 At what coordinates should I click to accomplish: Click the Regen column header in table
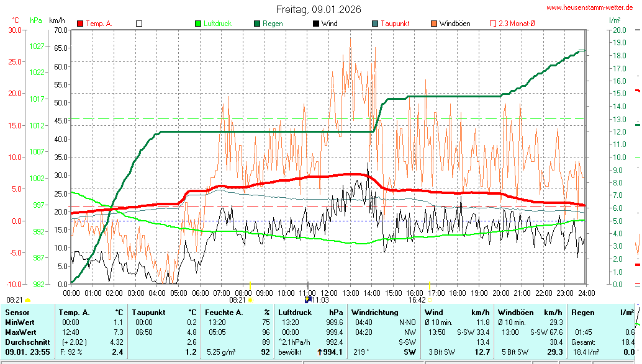(582, 313)
